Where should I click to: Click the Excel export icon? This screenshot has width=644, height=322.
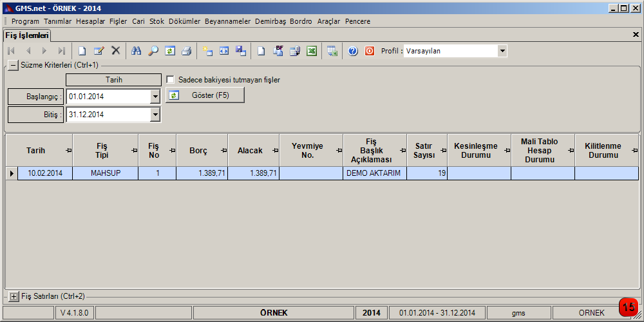point(312,51)
